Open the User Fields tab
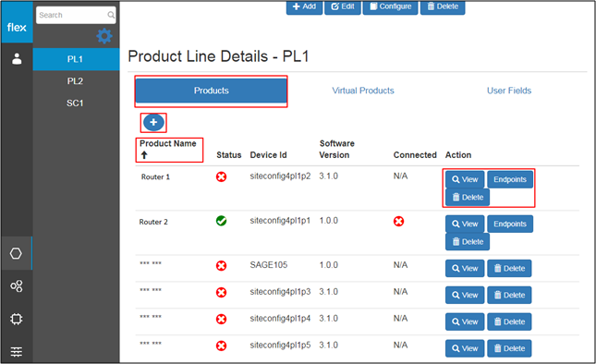This screenshot has width=596, height=364. pos(509,91)
